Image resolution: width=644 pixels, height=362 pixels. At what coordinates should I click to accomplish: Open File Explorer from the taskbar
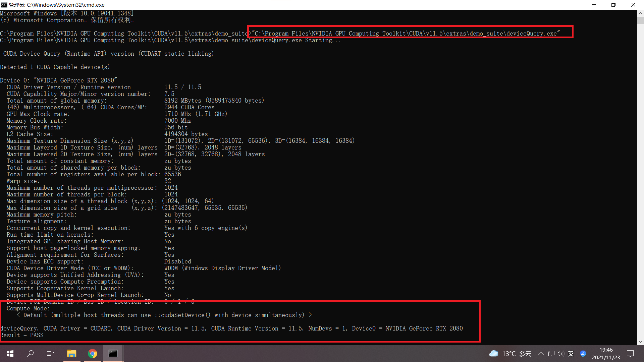pyautogui.click(x=71, y=354)
